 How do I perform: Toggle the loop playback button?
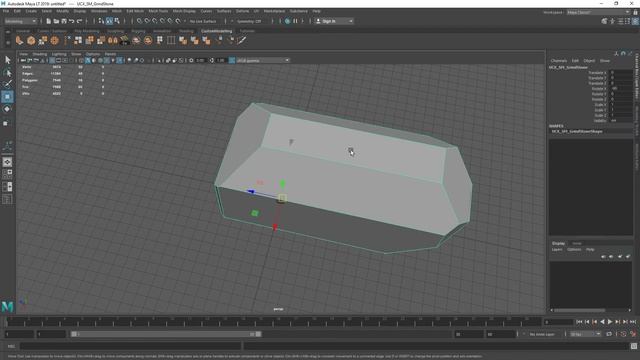(x=609, y=334)
